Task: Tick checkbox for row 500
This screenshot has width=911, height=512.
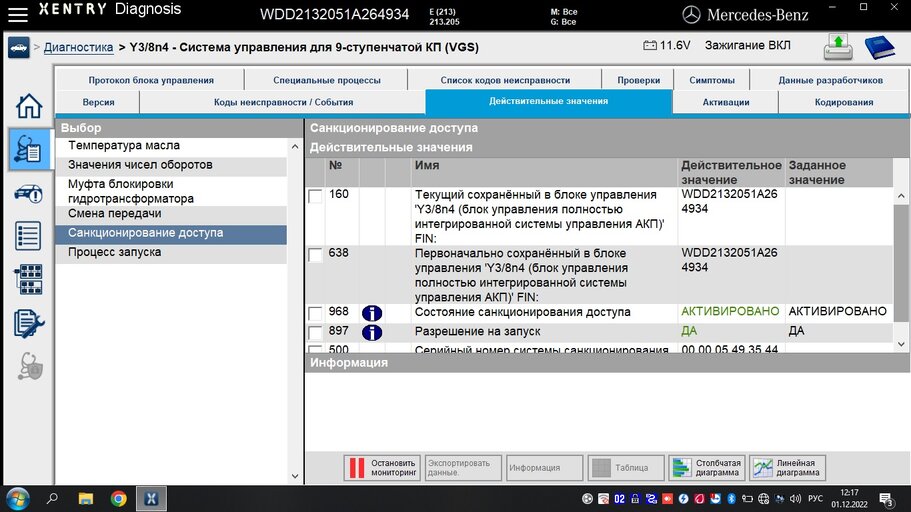Action: point(315,349)
